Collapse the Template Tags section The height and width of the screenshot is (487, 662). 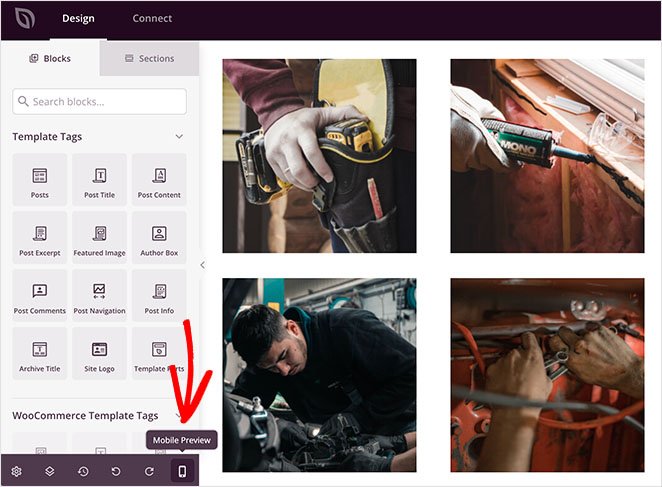click(179, 136)
